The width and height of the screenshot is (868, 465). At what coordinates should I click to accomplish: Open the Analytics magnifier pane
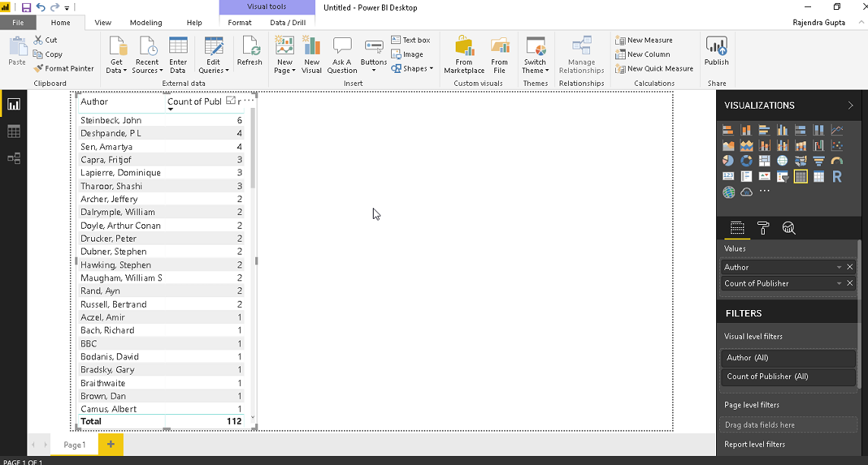pos(789,227)
